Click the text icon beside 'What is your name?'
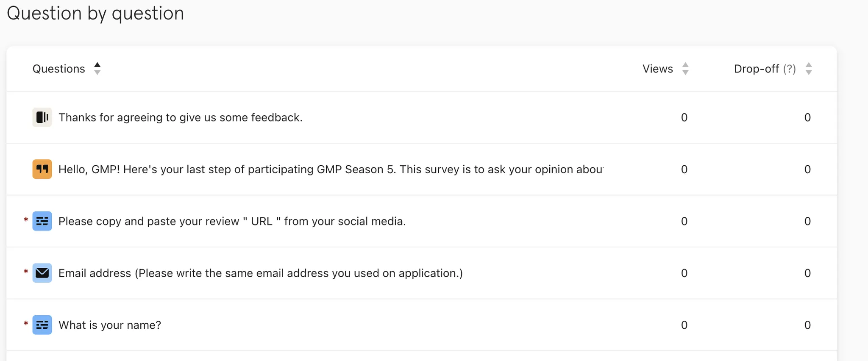Screen dimensions: 868x361 [x=42, y=325]
